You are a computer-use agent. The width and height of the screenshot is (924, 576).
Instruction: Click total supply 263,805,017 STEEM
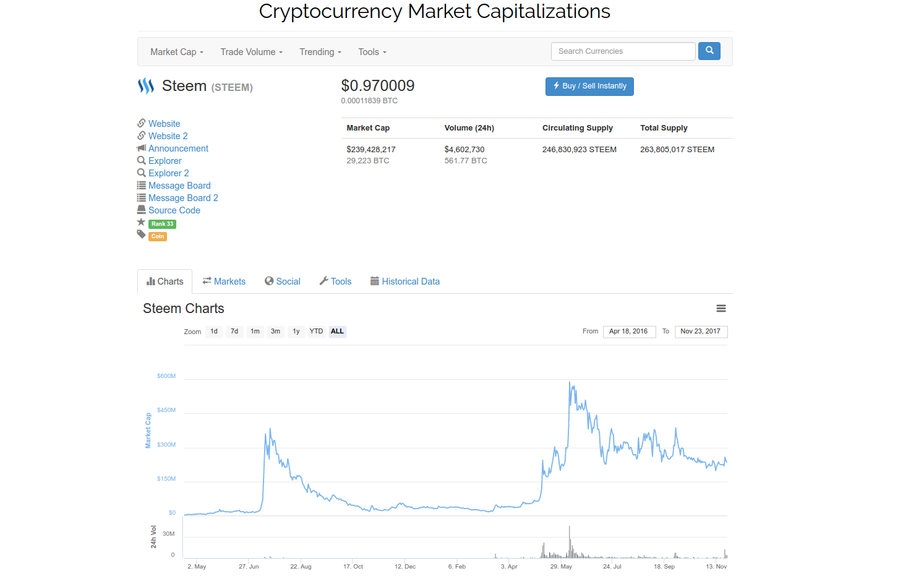coord(677,150)
